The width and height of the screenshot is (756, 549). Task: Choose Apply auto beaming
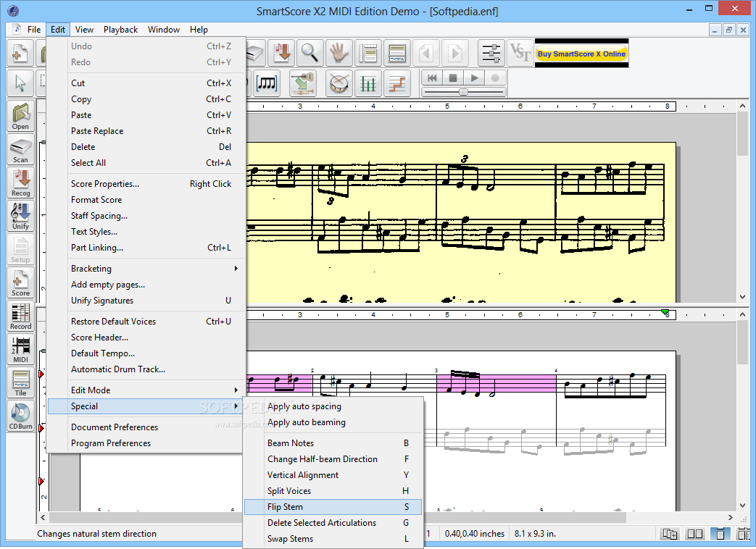[x=333, y=422]
